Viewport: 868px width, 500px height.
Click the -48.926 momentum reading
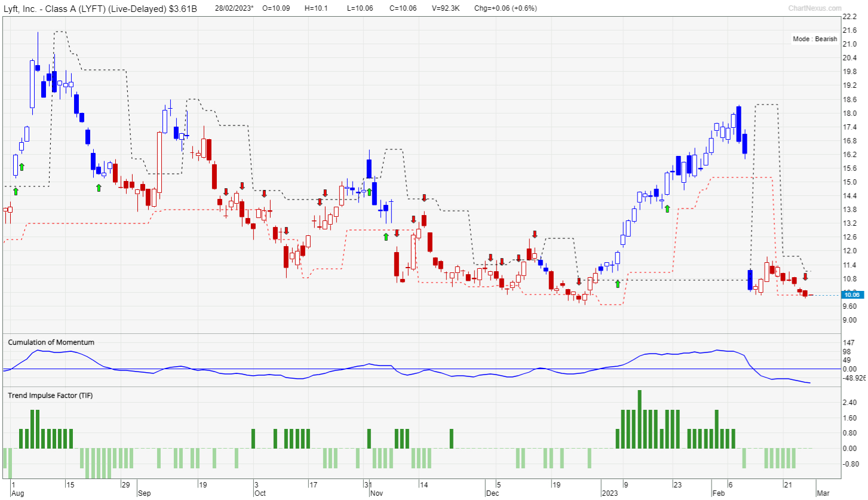point(853,379)
